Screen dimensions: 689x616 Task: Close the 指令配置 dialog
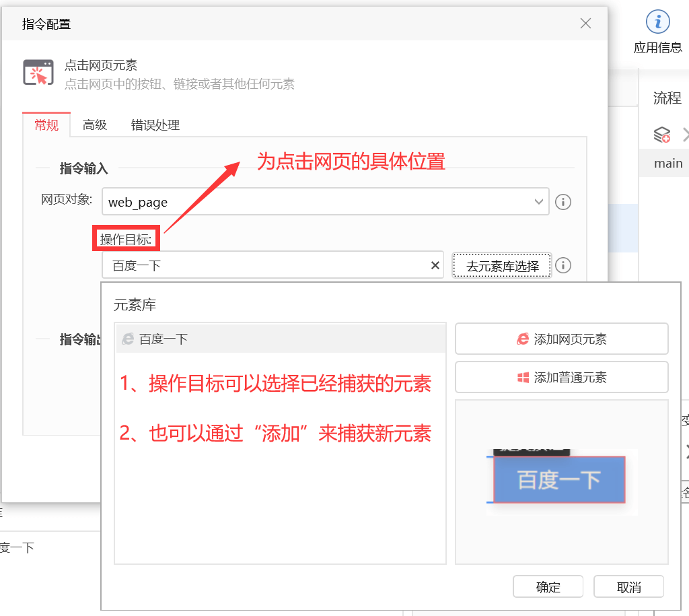tap(585, 24)
